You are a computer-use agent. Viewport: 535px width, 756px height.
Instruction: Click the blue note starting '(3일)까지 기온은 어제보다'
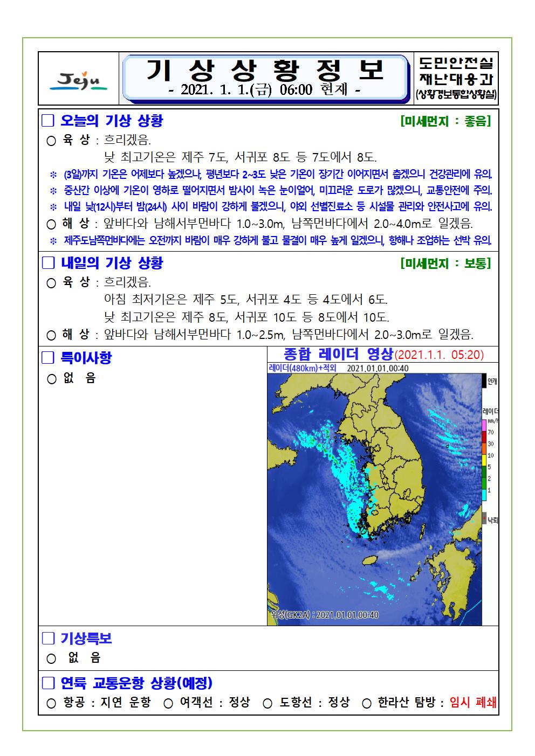pyautogui.click(x=278, y=175)
